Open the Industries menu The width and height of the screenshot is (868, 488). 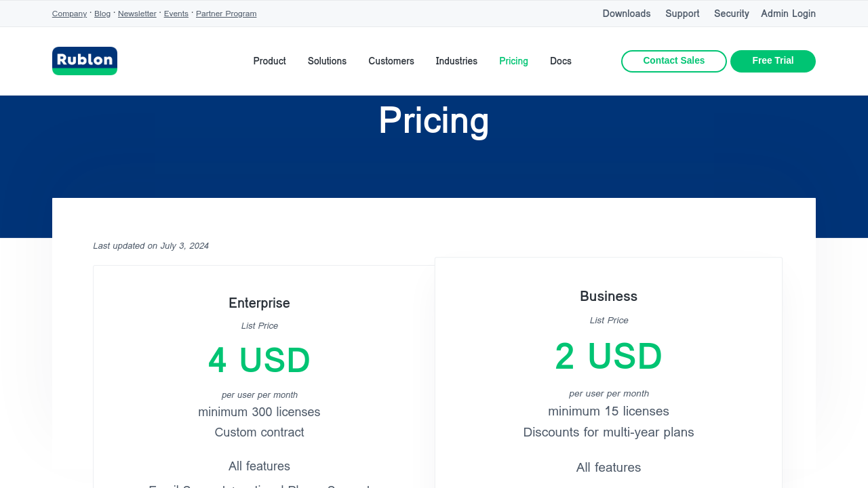click(456, 61)
